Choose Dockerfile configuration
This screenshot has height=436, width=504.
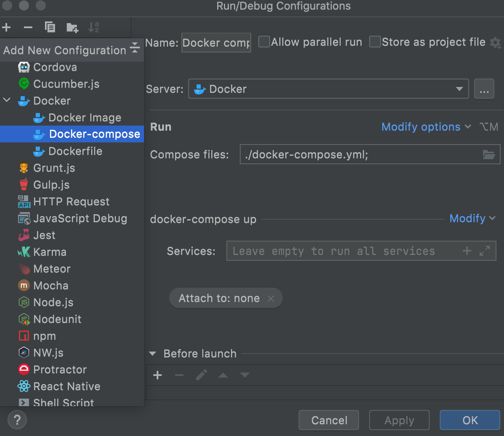pos(72,151)
